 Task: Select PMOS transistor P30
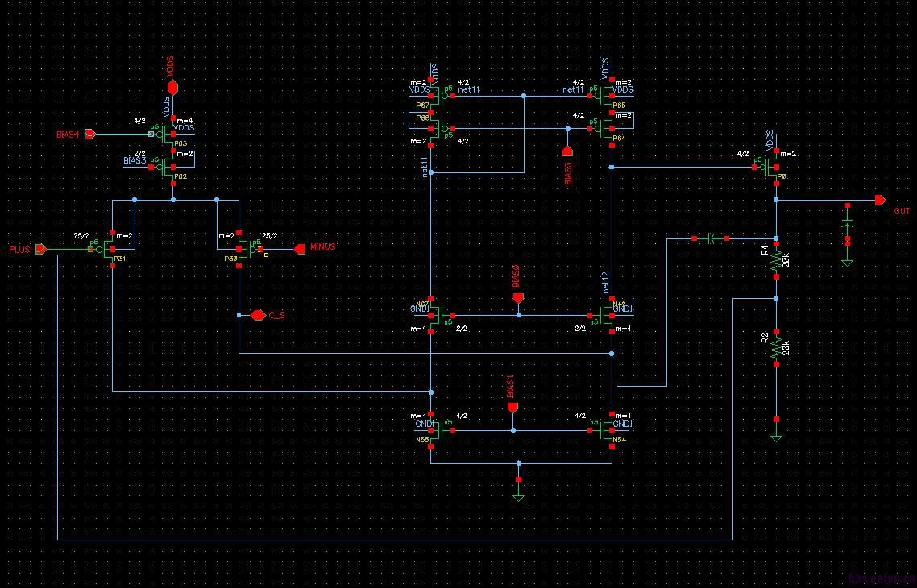click(243, 249)
